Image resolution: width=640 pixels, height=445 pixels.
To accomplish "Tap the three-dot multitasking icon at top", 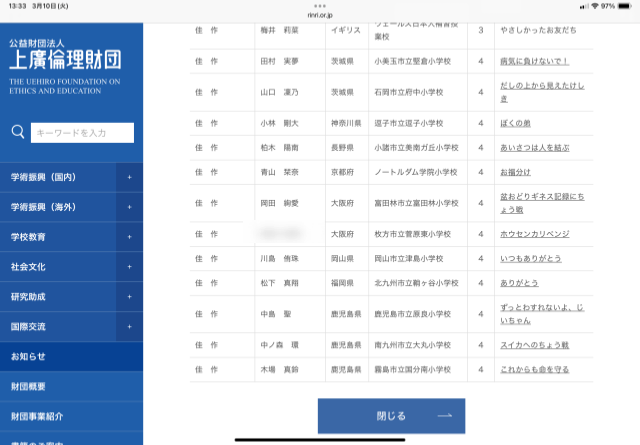I will pos(319,4).
